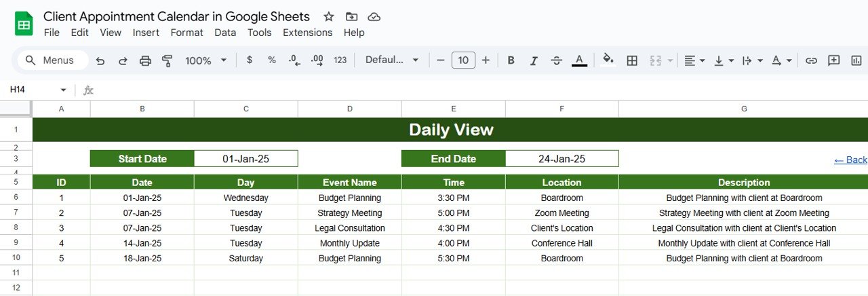Image resolution: width=868 pixels, height=296 pixels.
Task: Click the Undo arrow
Action: (100, 60)
